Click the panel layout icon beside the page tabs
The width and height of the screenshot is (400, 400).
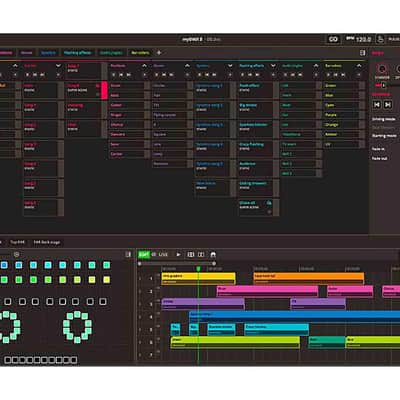point(362,53)
